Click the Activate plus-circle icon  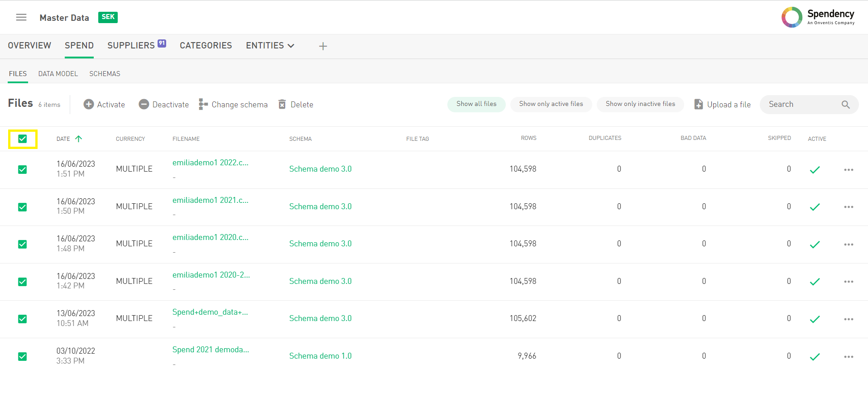click(89, 105)
